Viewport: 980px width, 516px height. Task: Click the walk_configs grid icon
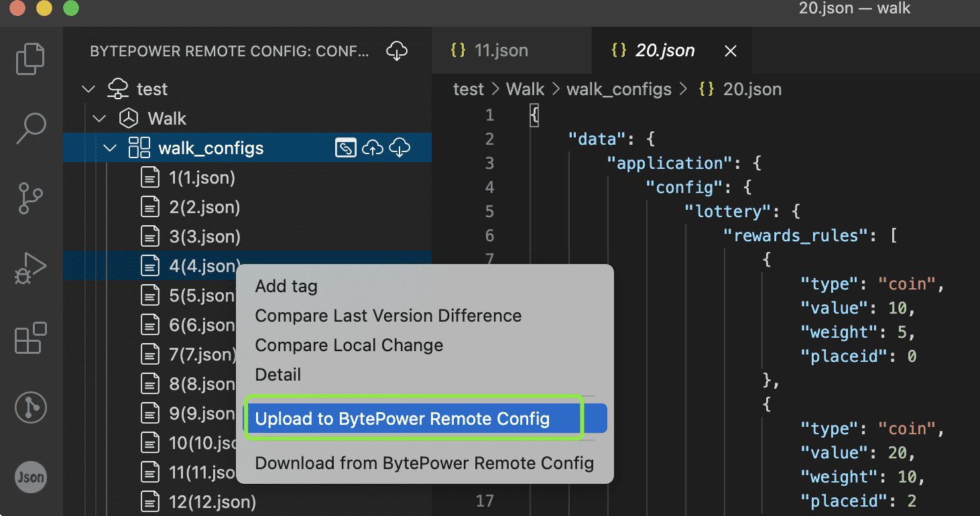(139, 147)
